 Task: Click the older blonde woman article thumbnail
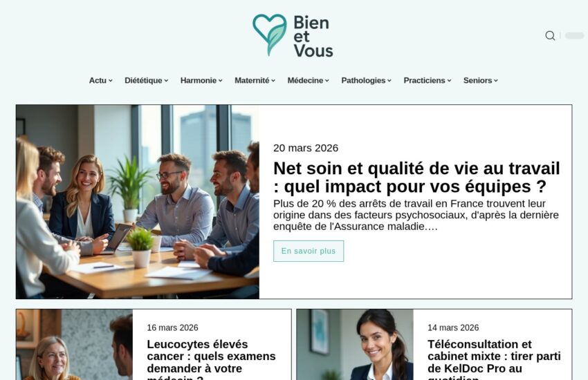pyautogui.click(x=74, y=345)
